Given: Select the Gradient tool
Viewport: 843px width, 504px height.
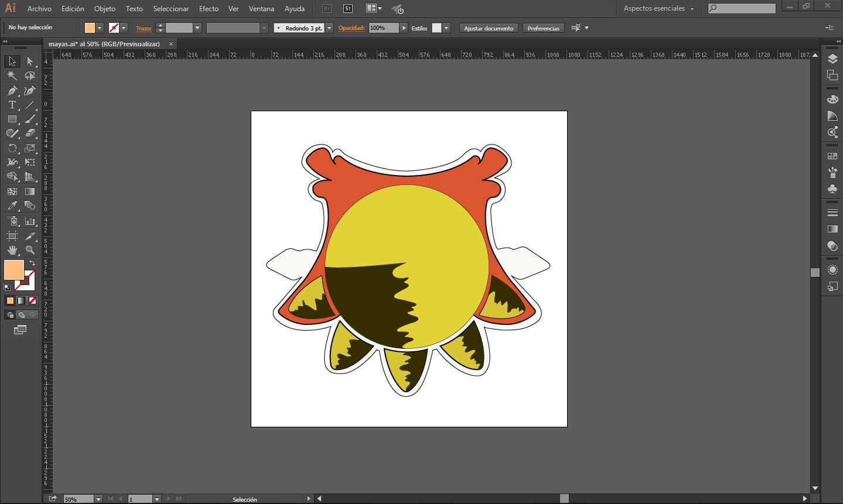Looking at the screenshot, I should click(x=30, y=191).
